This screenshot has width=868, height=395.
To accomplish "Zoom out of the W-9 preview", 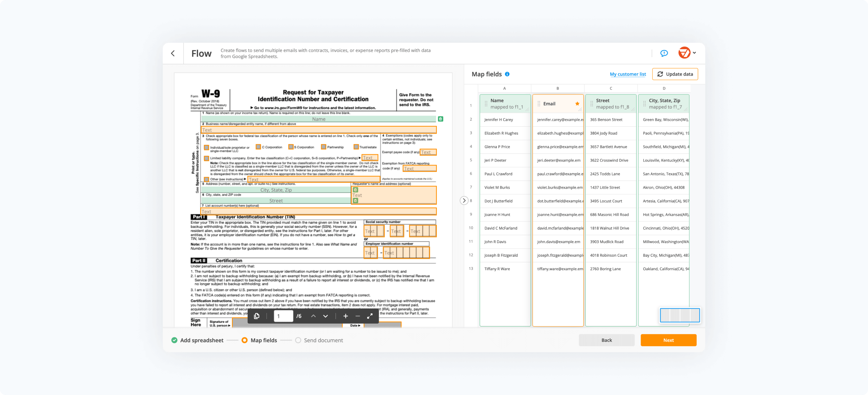I will pos(358,316).
